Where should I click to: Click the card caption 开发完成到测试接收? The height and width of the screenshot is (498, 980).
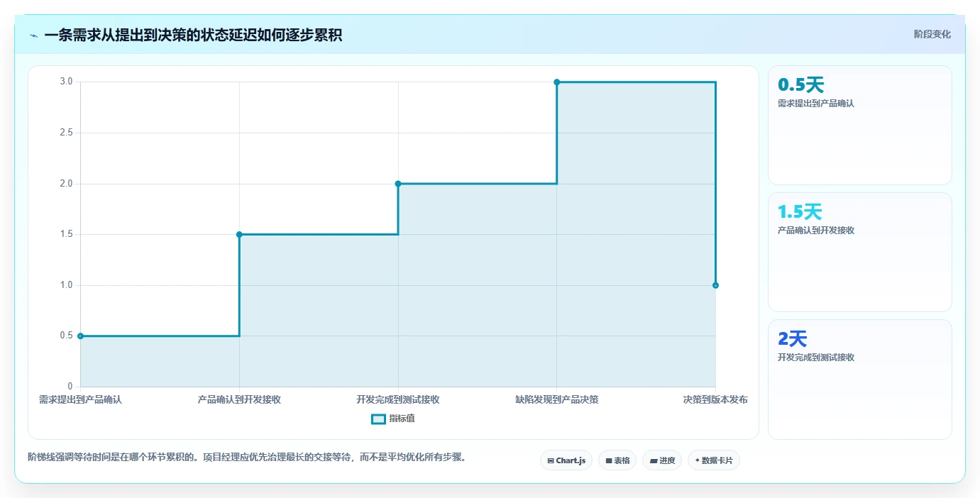[x=816, y=358]
